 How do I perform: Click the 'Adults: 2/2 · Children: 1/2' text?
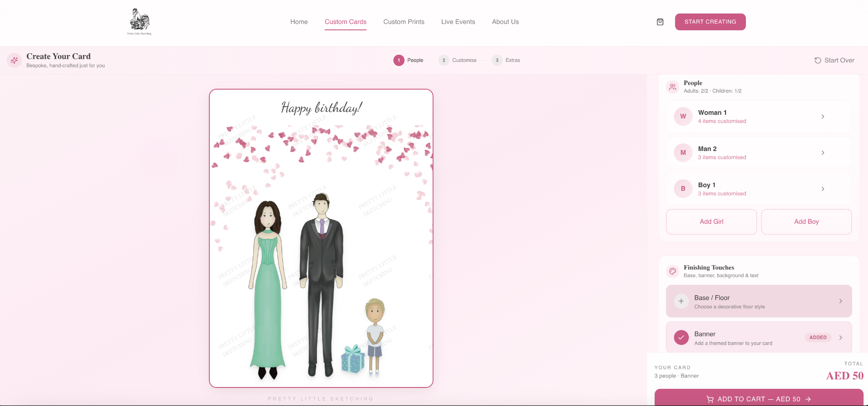pos(712,91)
